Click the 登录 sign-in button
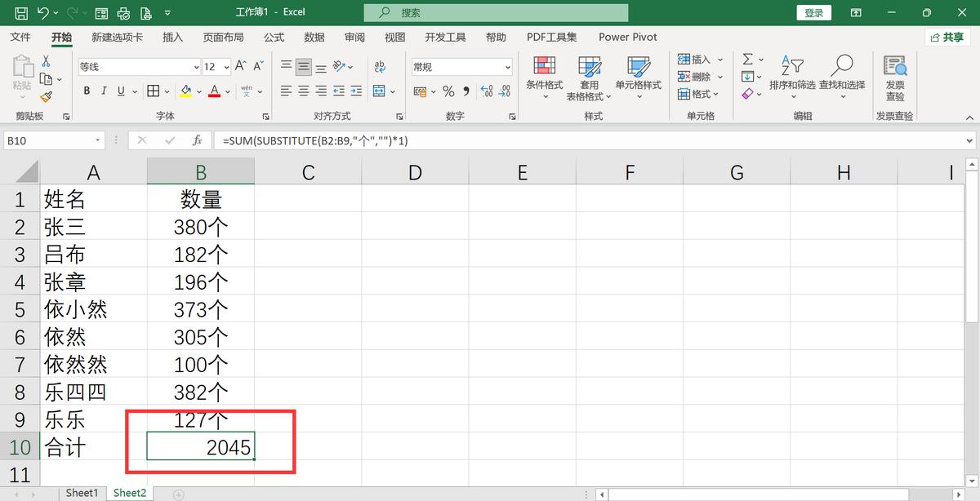 click(813, 12)
